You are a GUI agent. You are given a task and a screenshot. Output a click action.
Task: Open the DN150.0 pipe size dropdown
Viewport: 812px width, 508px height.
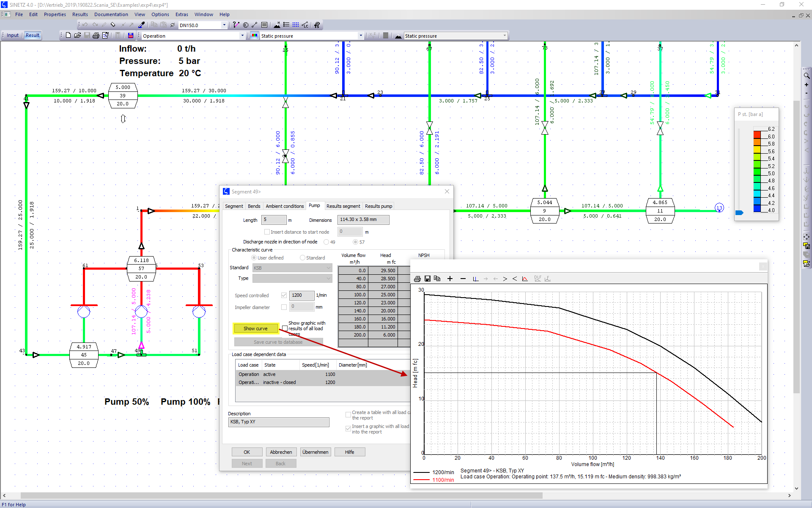(x=224, y=25)
